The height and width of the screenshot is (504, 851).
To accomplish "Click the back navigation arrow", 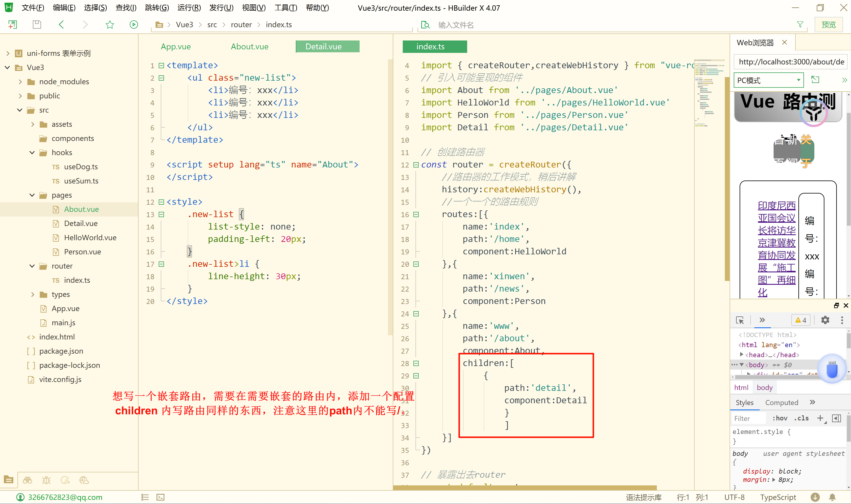I will (x=61, y=25).
